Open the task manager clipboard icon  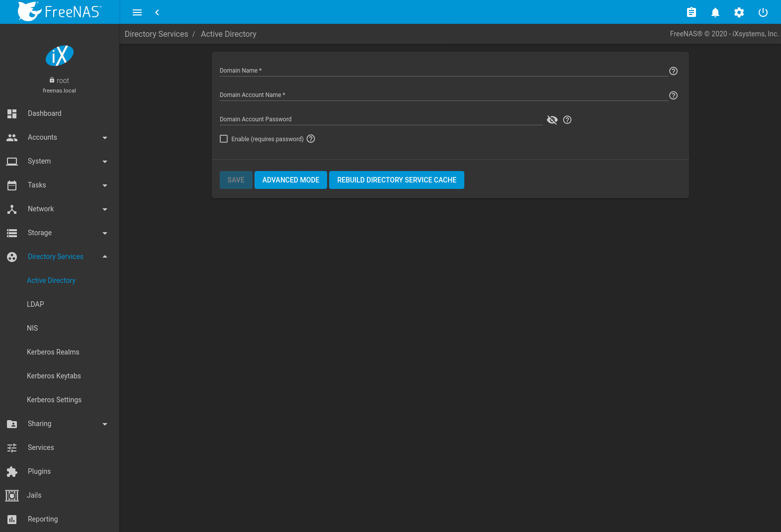[691, 12]
